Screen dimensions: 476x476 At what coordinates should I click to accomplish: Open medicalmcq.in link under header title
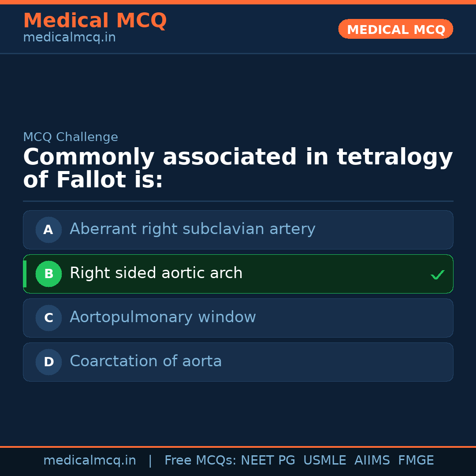(69, 38)
